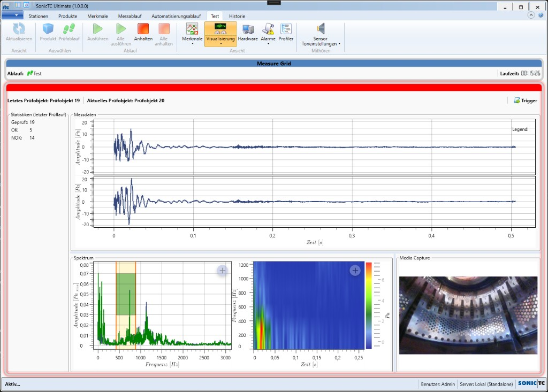Switch to the Merkmale ribbon tab
Viewport: 548px width, 392px height.
pos(97,16)
